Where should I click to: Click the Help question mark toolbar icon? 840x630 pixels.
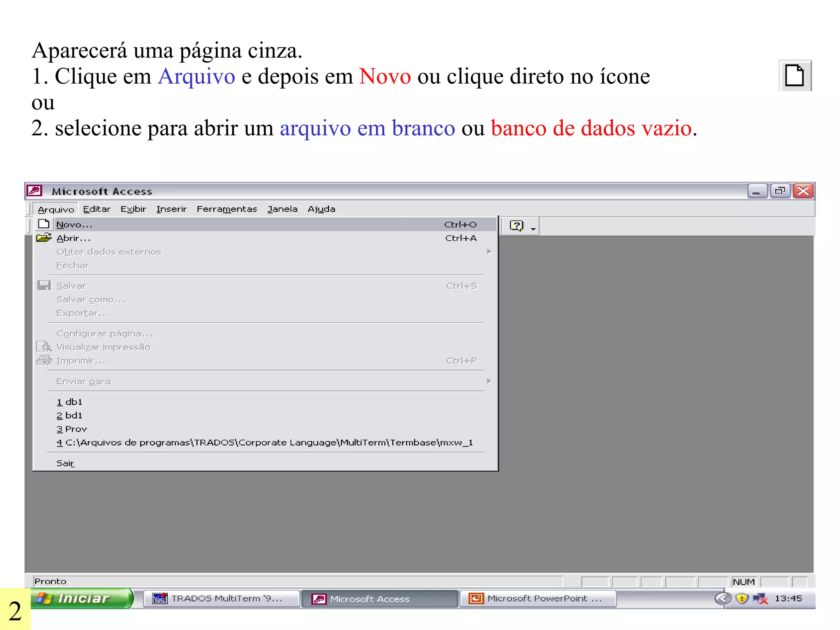(x=516, y=226)
